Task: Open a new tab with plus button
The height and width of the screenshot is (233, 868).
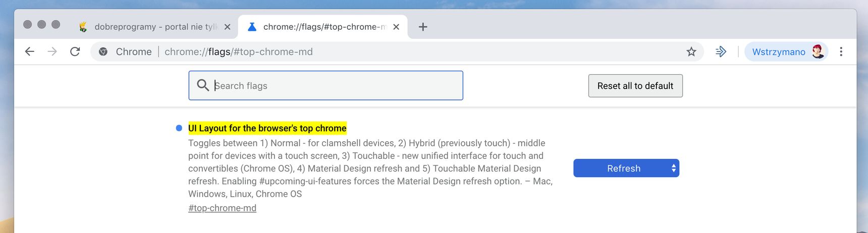Action: 423,27
